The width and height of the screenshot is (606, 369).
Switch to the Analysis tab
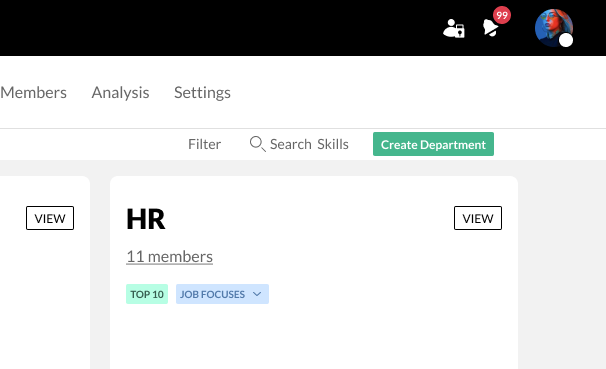[120, 93]
